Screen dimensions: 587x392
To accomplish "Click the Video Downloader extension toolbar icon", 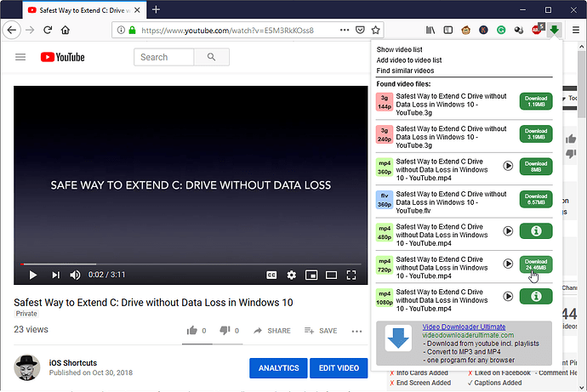I will (x=554, y=30).
